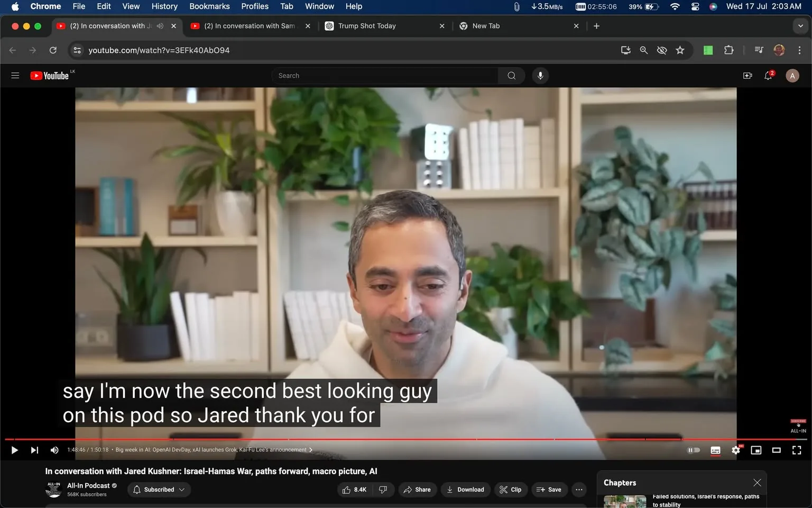Expand the current chapter title chevron

coord(311,450)
